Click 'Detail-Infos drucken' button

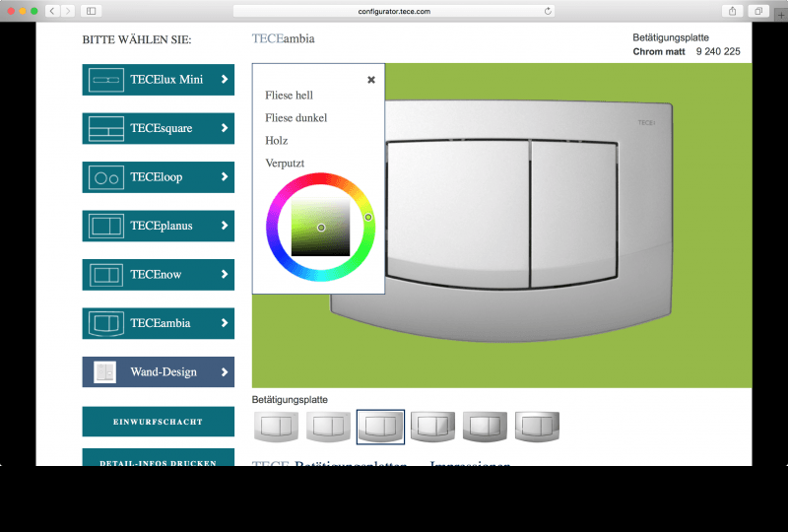158,461
